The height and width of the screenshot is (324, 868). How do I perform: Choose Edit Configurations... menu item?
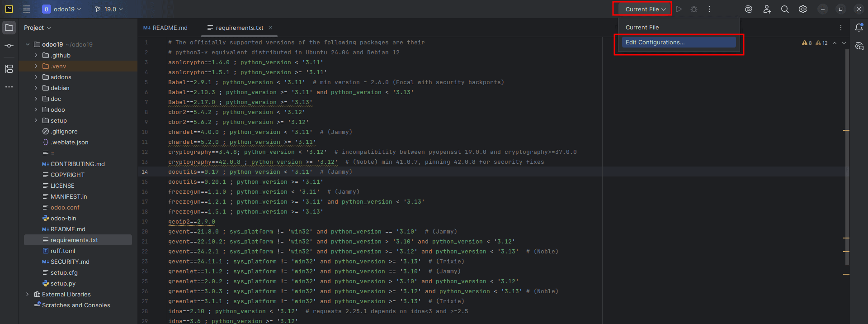coord(679,42)
